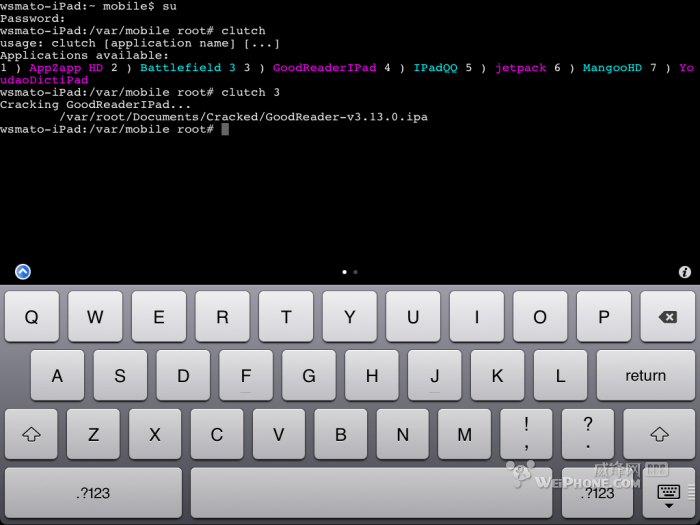Viewport: 700px width, 525px height.
Task: Tap the right .?123 key
Action: (x=597, y=493)
